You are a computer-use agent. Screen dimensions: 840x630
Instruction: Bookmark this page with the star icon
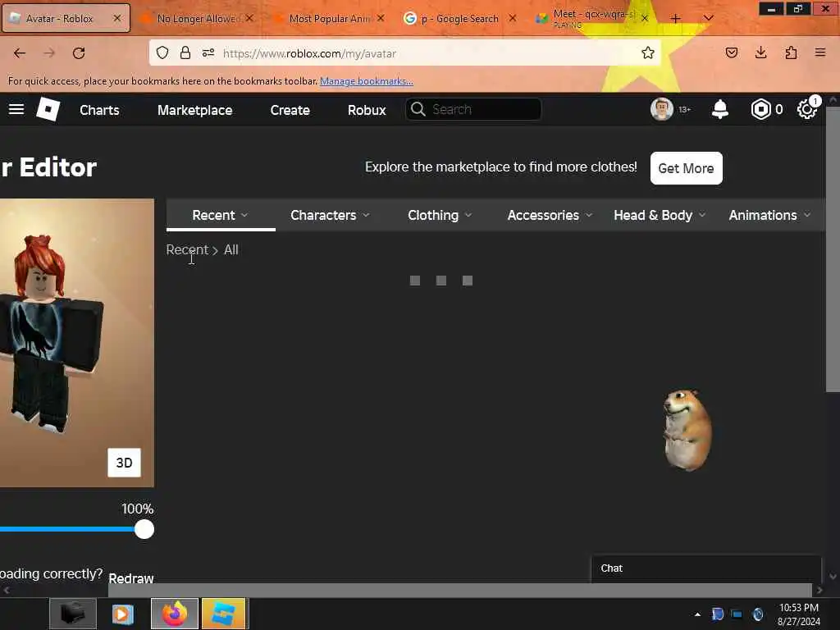pyautogui.click(x=648, y=52)
